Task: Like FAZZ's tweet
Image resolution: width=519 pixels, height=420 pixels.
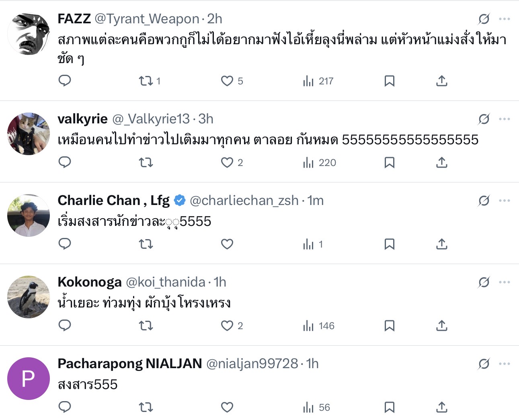Action: [227, 81]
